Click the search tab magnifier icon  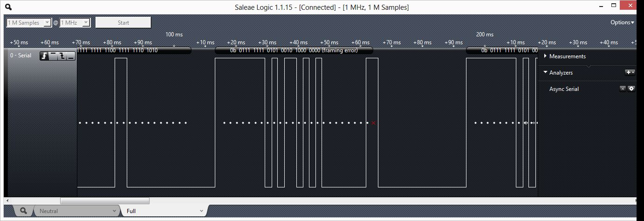[24, 211]
